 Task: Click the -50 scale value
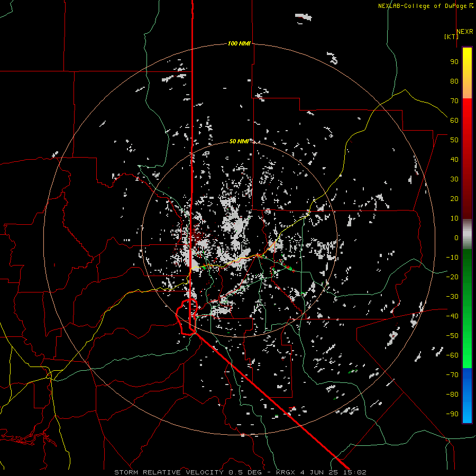(x=452, y=335)
